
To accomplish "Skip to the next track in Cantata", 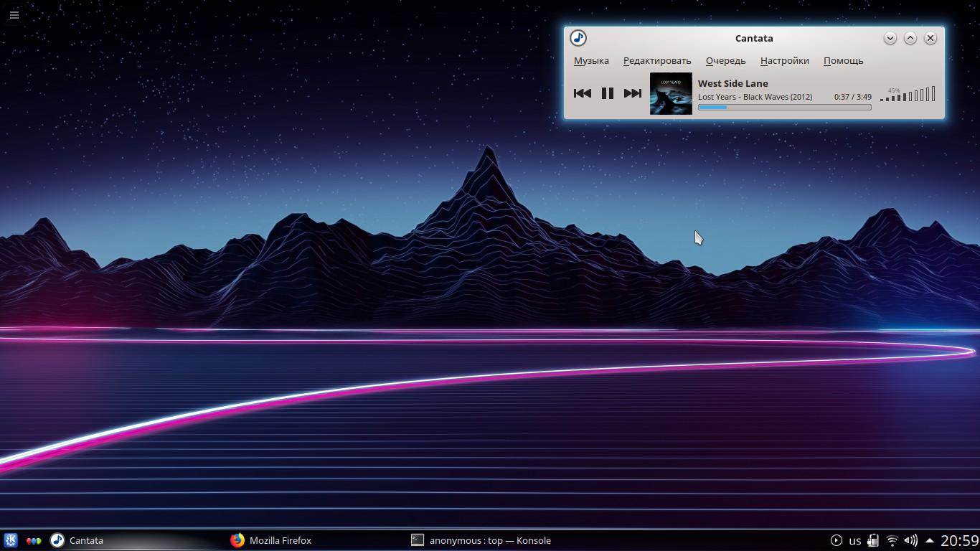I will (633, 93).
